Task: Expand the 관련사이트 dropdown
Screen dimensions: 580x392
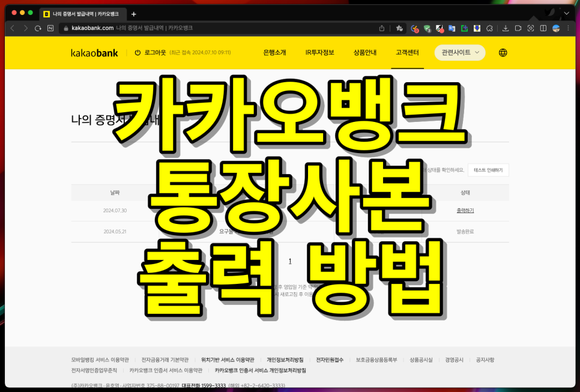Action: pyautogui.click(x=460, y=52)
